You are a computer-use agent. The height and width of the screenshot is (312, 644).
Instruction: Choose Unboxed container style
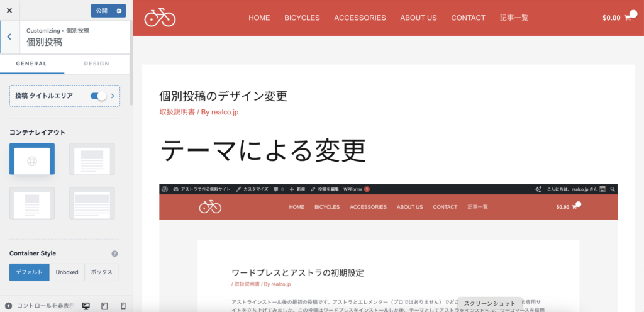67,272
